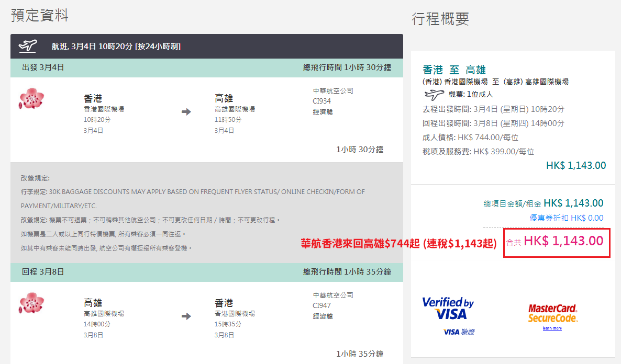This screenshot has height=364, width=621.
Task: Click the 稅項及服務費 HK$ 399.00 line
Action: point(479,152)
